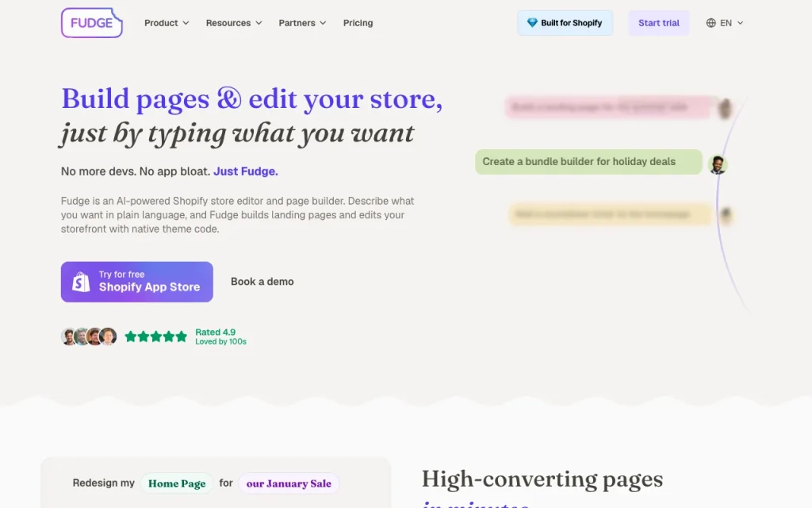Click the globe language icon
Viewport: 812px width, 508px height.
tap(711, 23)
